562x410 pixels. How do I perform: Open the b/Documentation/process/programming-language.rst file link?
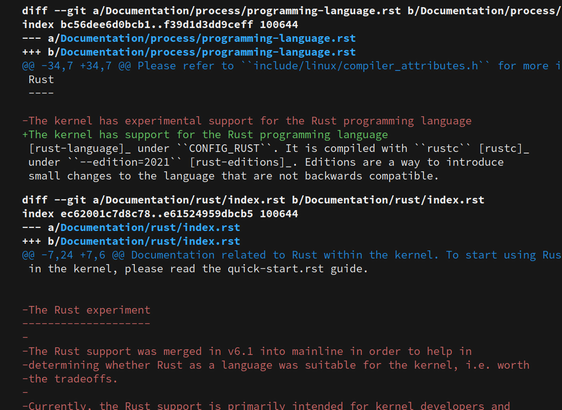point(208,52)
